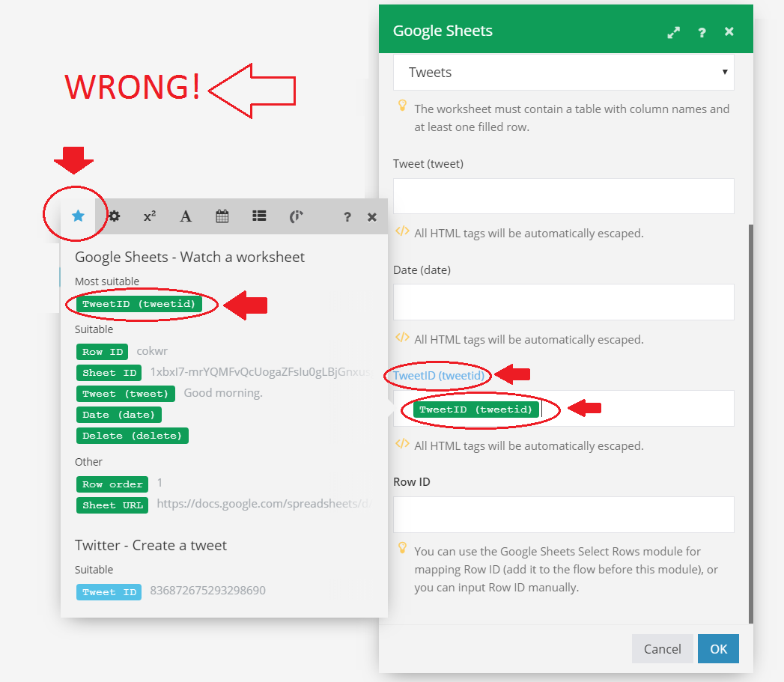
Task: Open help for the Google Sheets module
Action: pos(702,32)
